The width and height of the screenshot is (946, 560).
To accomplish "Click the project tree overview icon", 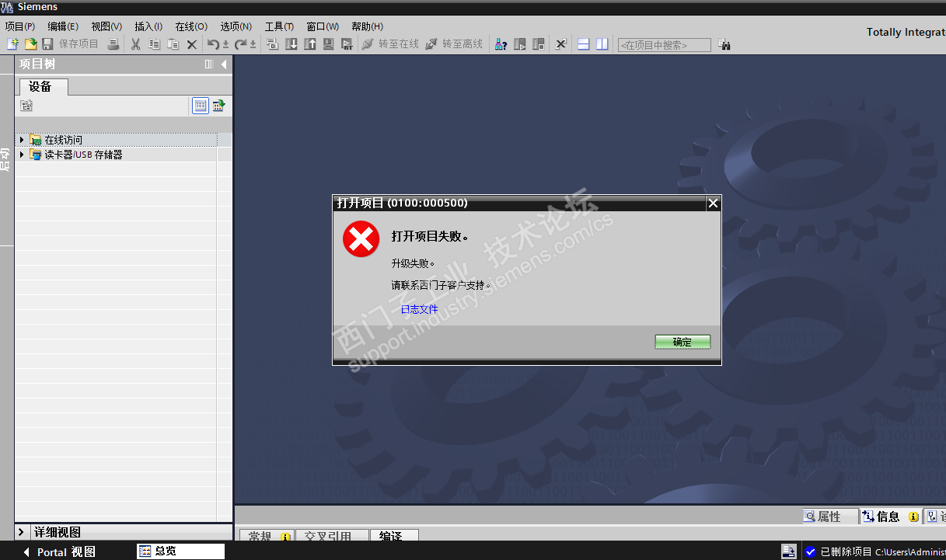I will pos(26,106).
